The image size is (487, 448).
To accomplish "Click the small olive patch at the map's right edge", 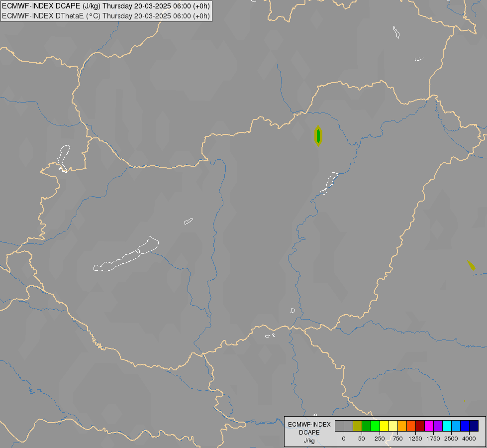I will click(471, 265).
